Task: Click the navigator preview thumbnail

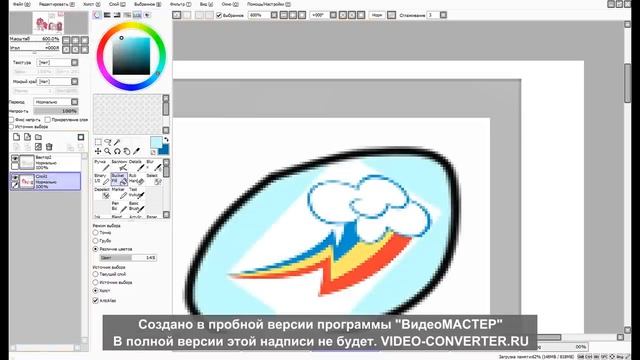Action: coord(49,23)
